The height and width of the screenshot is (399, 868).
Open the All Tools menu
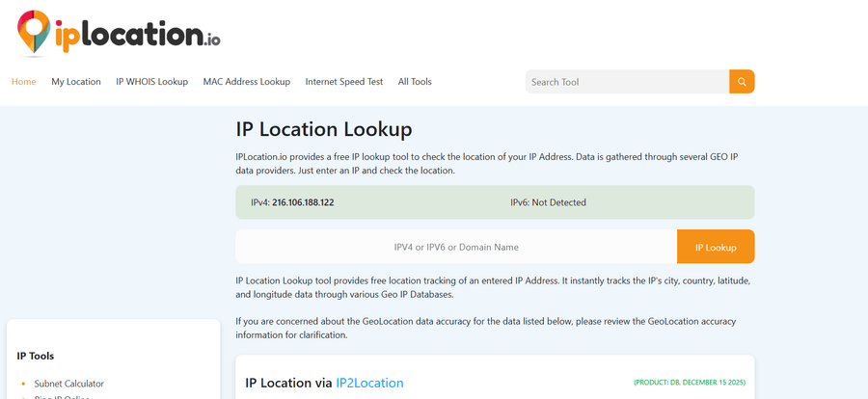415,82
